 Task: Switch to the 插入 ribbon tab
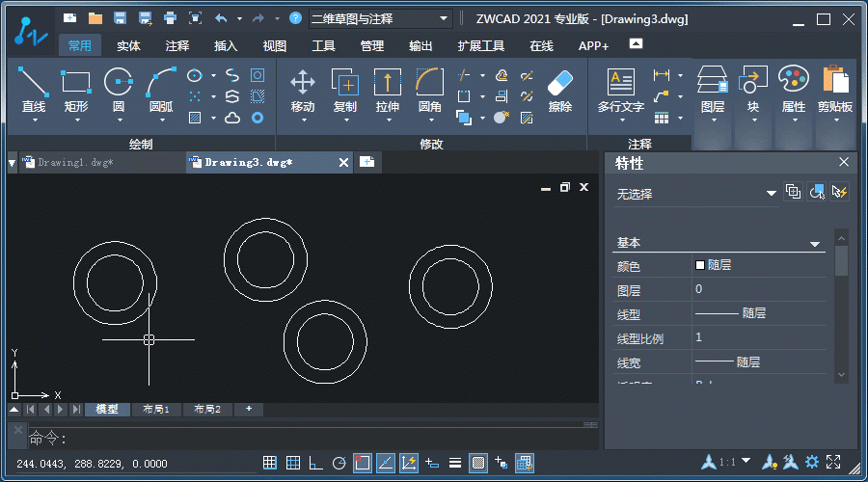click(x=226, y=45)
